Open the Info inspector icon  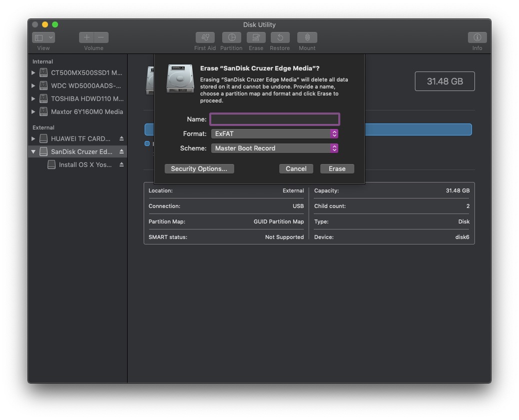pos(477,38)
